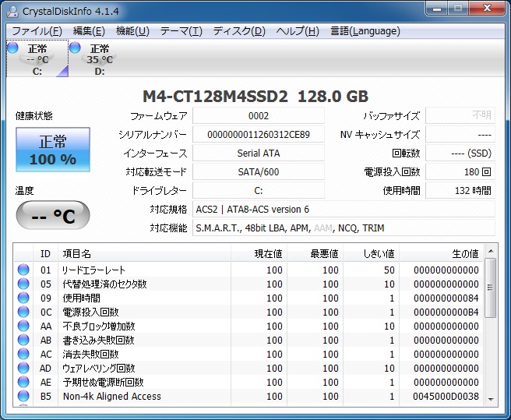Open the ディスク(D) menu
This screenshot has height=420, width=511.
(x=239, y=31)
